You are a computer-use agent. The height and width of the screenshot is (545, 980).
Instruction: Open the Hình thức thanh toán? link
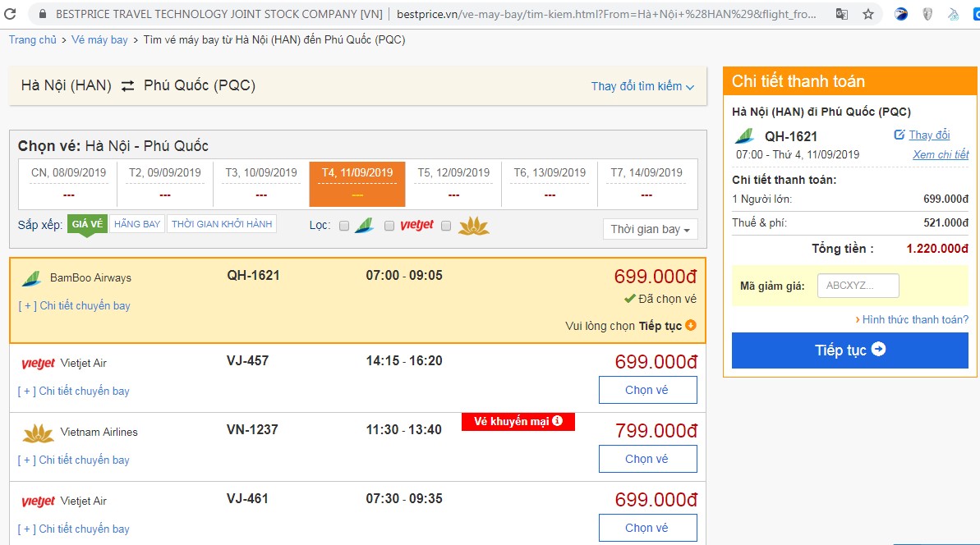click(x=915, y=319)
